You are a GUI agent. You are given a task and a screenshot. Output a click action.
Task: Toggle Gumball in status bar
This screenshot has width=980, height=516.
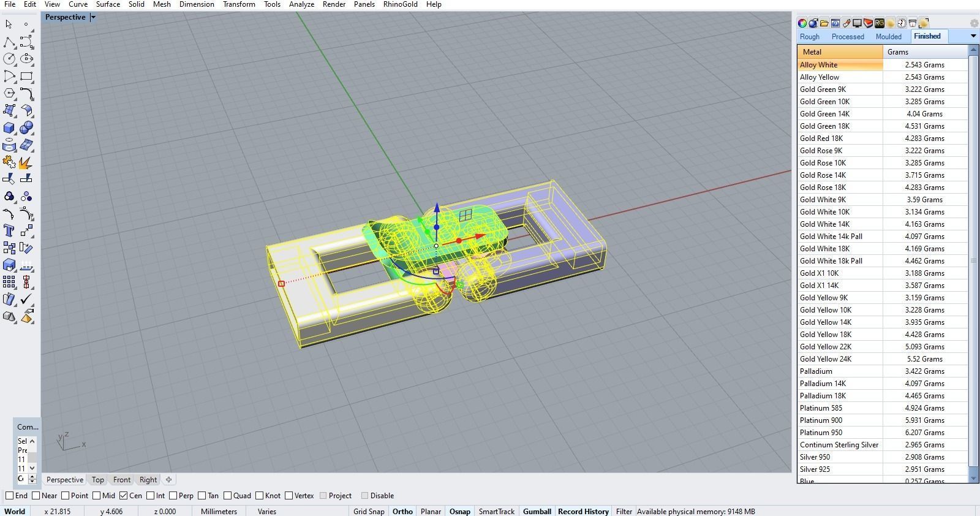(x=537, y=512)
